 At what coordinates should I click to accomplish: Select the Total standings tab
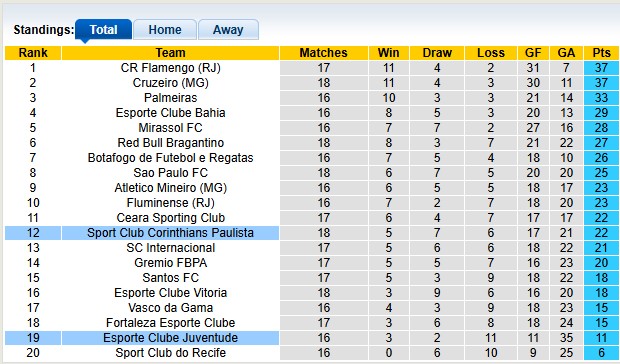tap(103, 30)
